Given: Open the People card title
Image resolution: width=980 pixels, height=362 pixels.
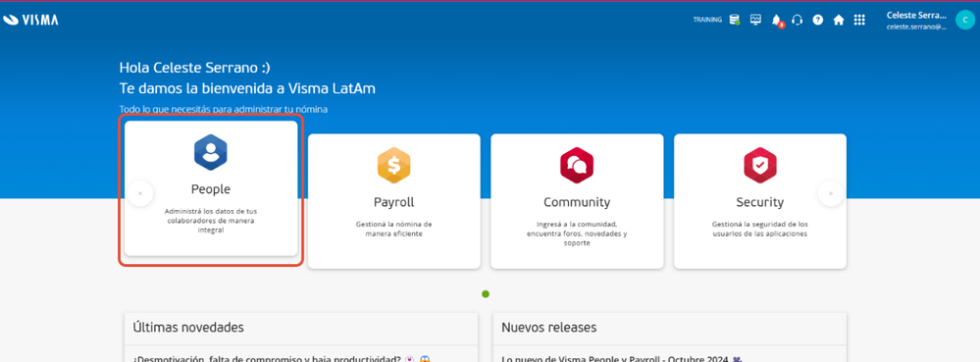Looking at the screenshot, I should [211, 188].
